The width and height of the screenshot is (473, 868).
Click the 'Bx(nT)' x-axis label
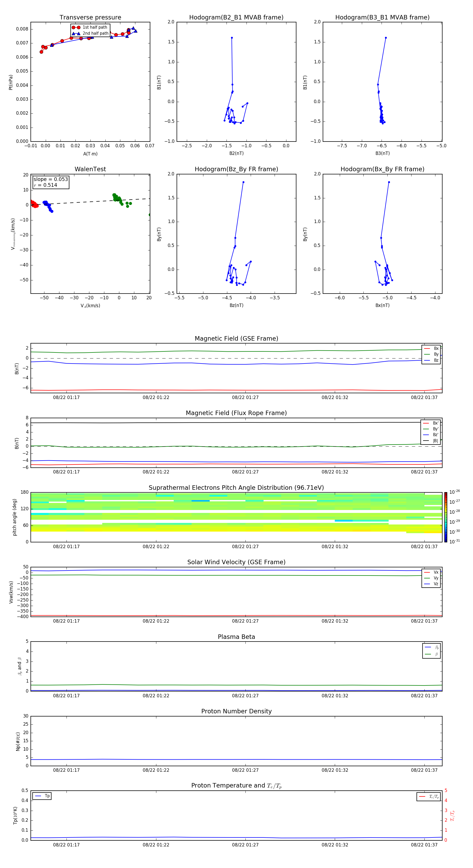coord(382,305)
